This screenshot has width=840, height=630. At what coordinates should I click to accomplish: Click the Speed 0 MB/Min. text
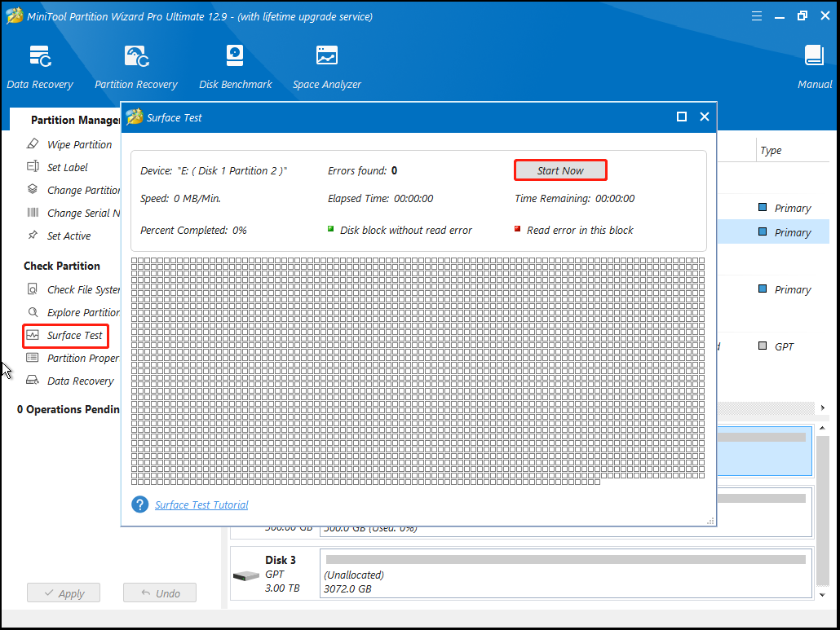180,199
